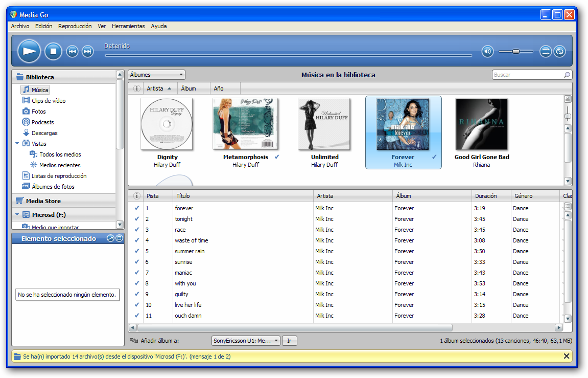Open the Edición menu
The image size is (588, 378).
(44, 26)
